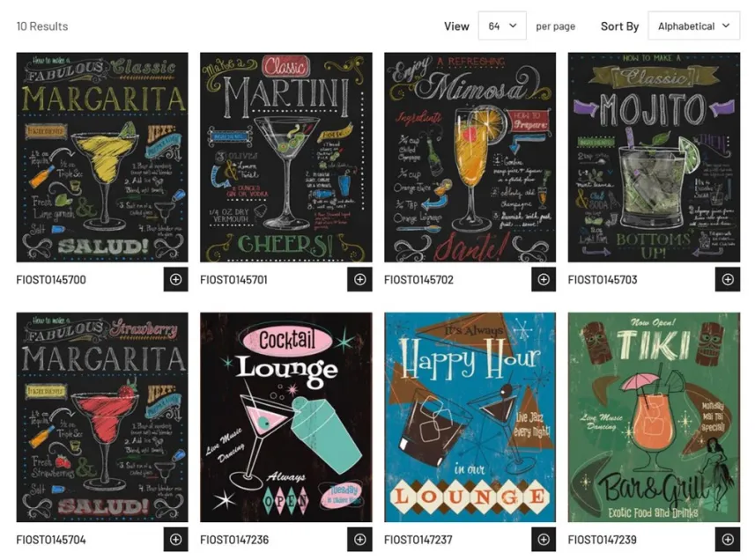Viewport: 755px width, 560px height.
Task: Open the FIOSTO147236 product code link
Action: coord(234,540)
